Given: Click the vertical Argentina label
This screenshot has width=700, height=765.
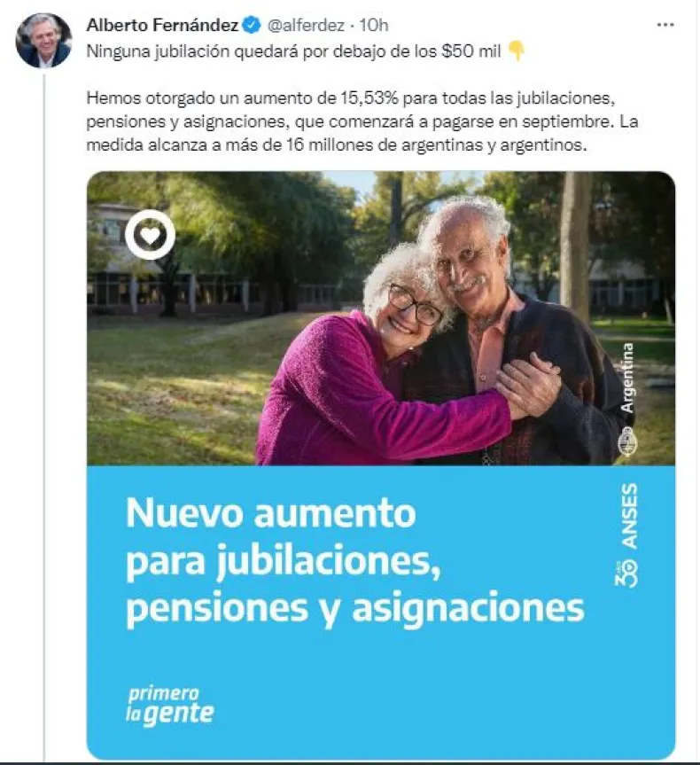Looking at the screenshot, I should pos(627,379).
